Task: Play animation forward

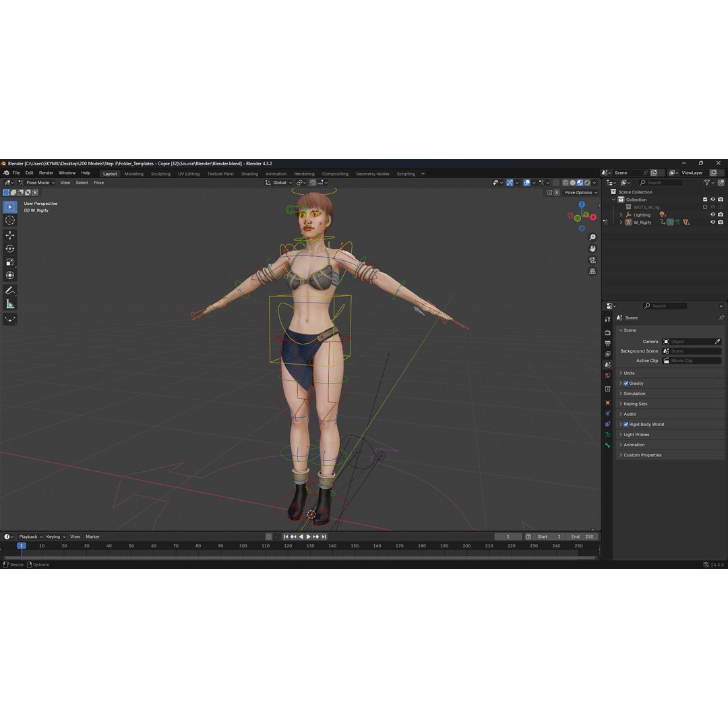Action: 308,537
